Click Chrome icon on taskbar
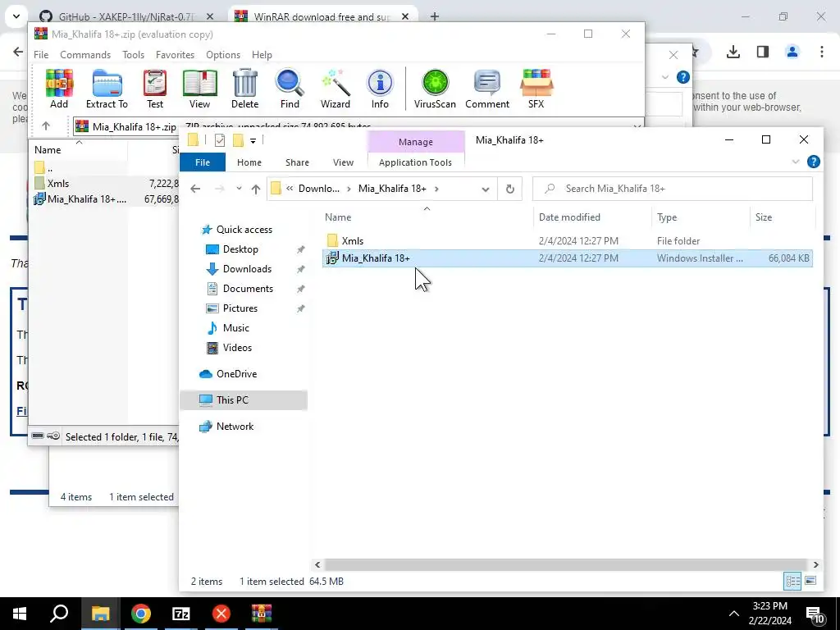Image resolution: width=840 pixels, height=630 pixels. [x=141, y=614]
